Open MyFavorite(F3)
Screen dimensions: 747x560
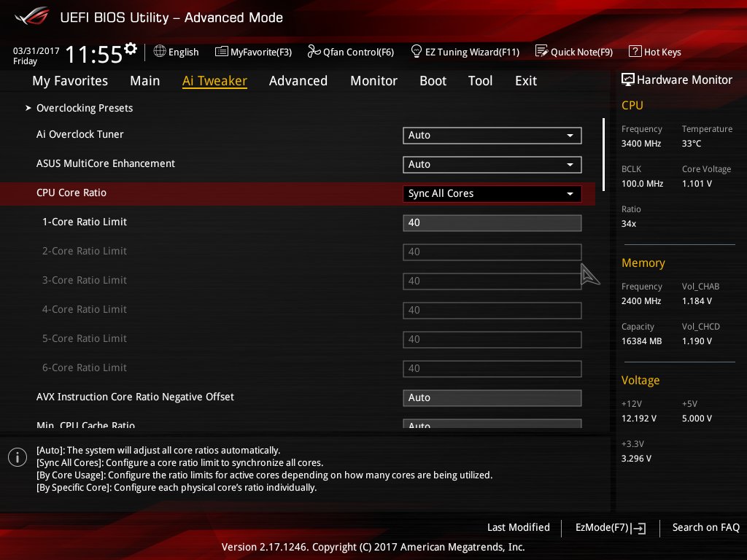253,52
